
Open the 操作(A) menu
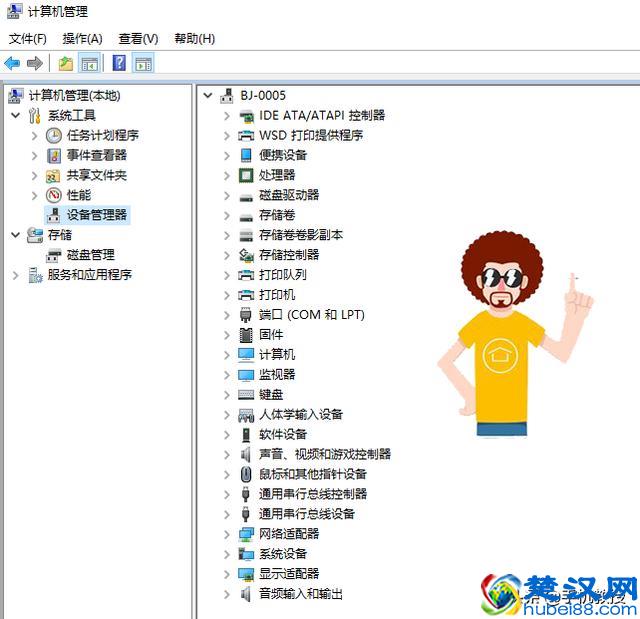(x=82, y=39)
